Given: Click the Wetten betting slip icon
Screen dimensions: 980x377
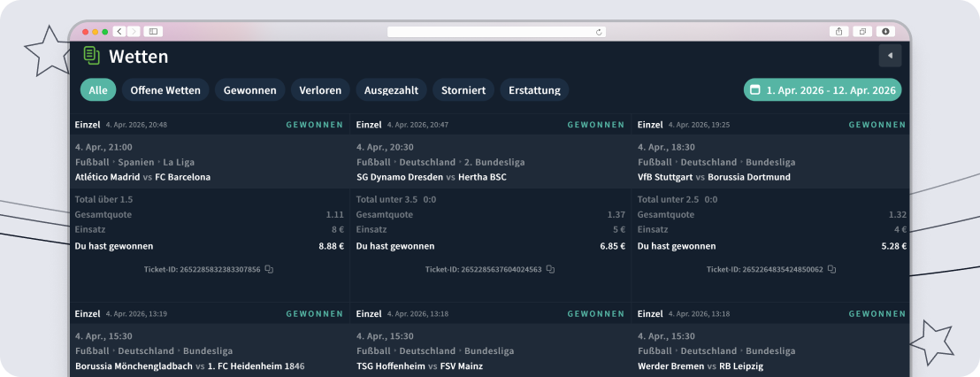Looking at the screenshot, I should (x=92, y=56).
